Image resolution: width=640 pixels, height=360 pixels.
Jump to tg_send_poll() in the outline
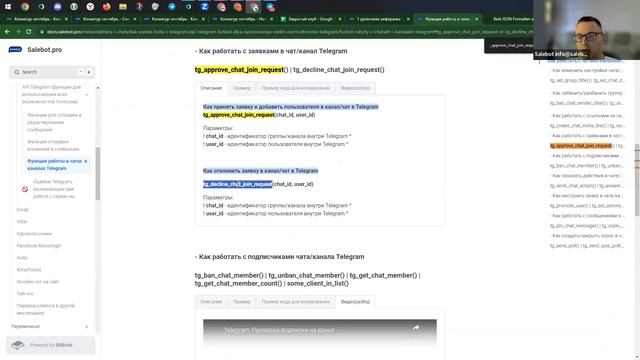click(587, 246)
